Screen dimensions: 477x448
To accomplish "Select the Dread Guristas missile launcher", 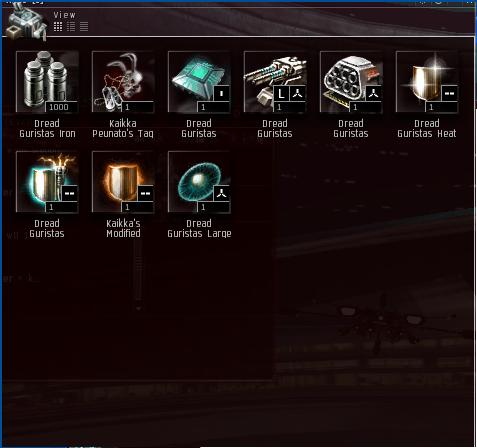I will click(x=351, y=82).
